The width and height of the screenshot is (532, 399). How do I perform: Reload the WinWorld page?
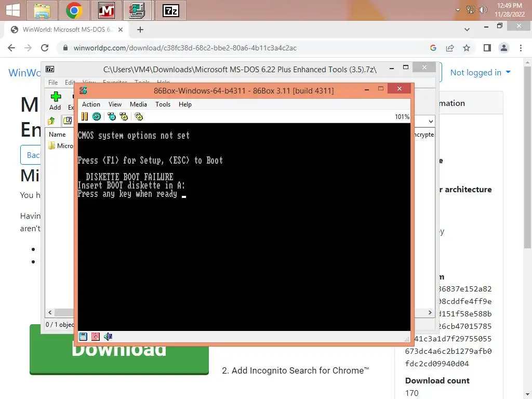pos(45,48)
